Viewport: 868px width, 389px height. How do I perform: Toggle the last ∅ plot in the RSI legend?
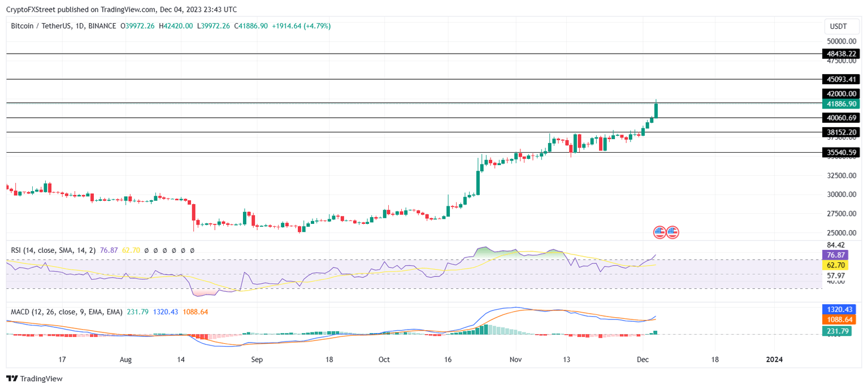click(192, 249)
